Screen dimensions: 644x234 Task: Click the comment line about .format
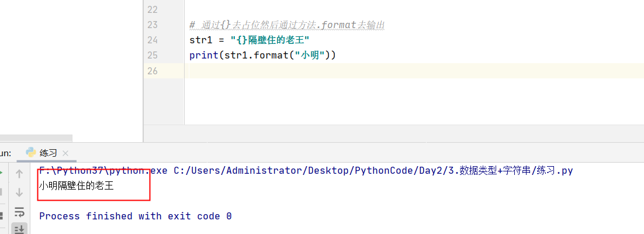[x=287, y=25]
